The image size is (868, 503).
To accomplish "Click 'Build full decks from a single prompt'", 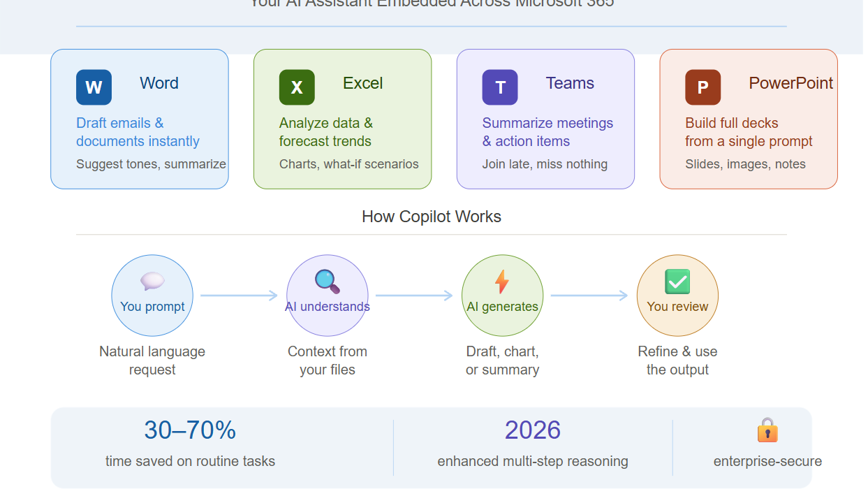I will pyautogui.click(x=749, y=132).
